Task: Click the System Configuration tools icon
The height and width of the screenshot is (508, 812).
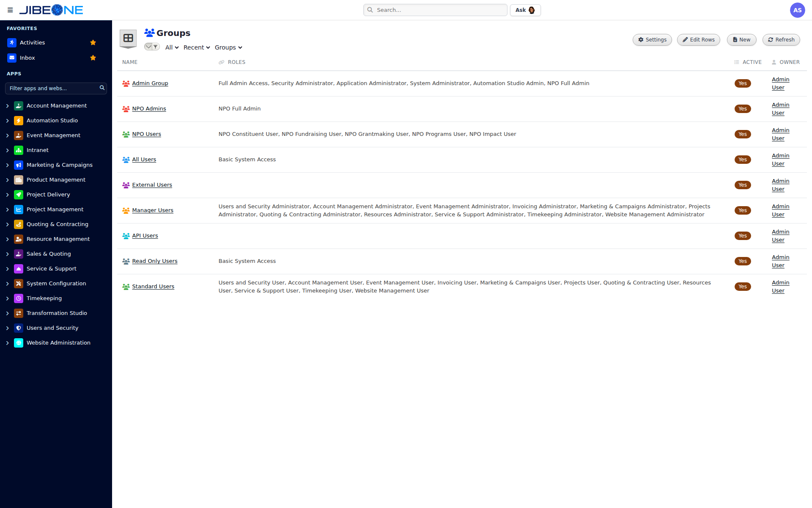Action: pos(19,284)
